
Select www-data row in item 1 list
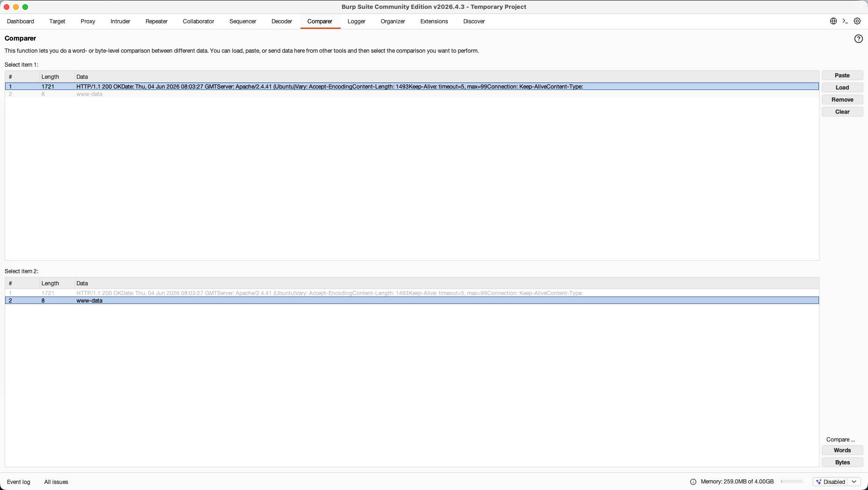[412, 94]
